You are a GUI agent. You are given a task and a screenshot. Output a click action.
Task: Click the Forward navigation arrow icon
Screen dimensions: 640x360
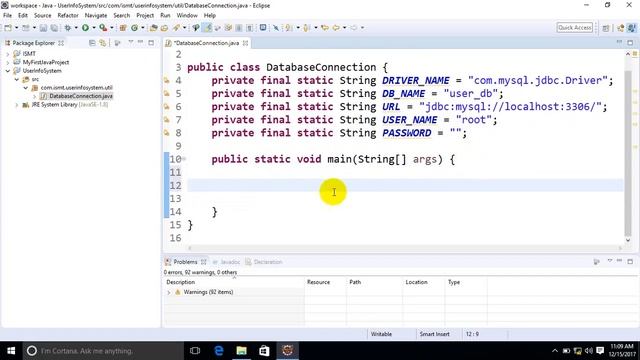(x=353, y=28)
